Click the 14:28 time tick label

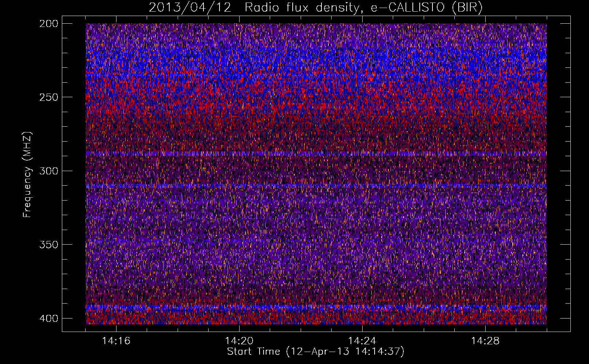click(485, 341)
